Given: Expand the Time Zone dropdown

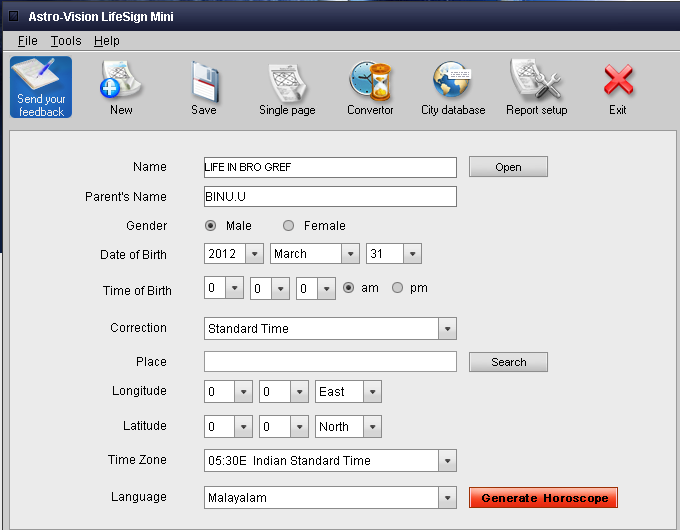Looking at the screenshot, I should tap(447, 461).
